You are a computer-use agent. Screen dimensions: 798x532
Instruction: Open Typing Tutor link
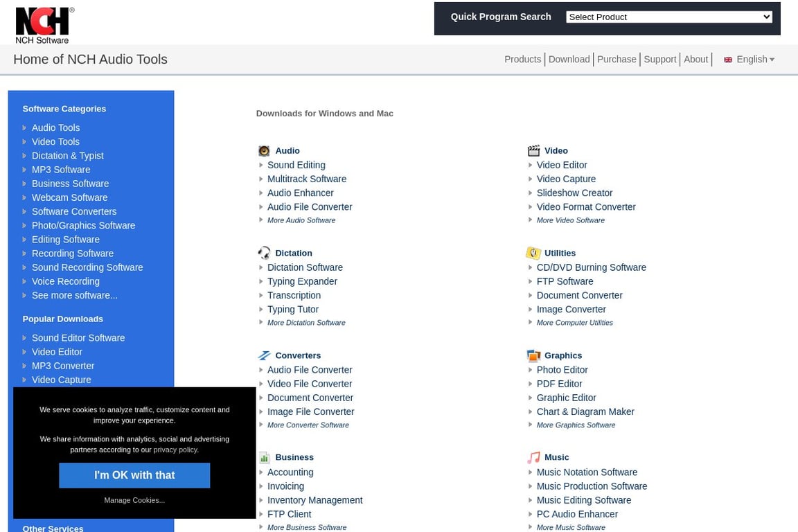[292, 310]
